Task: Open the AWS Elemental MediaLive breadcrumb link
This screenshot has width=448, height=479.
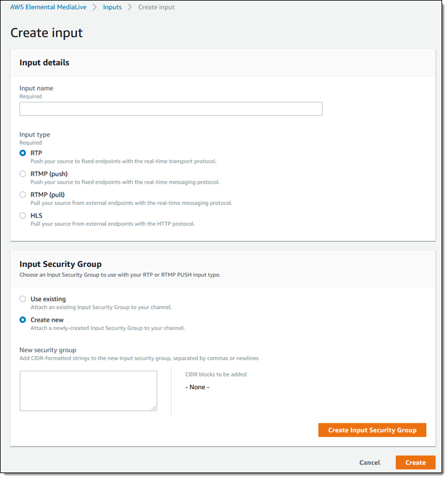Action: pyautogui.click(x=48, y=7)
